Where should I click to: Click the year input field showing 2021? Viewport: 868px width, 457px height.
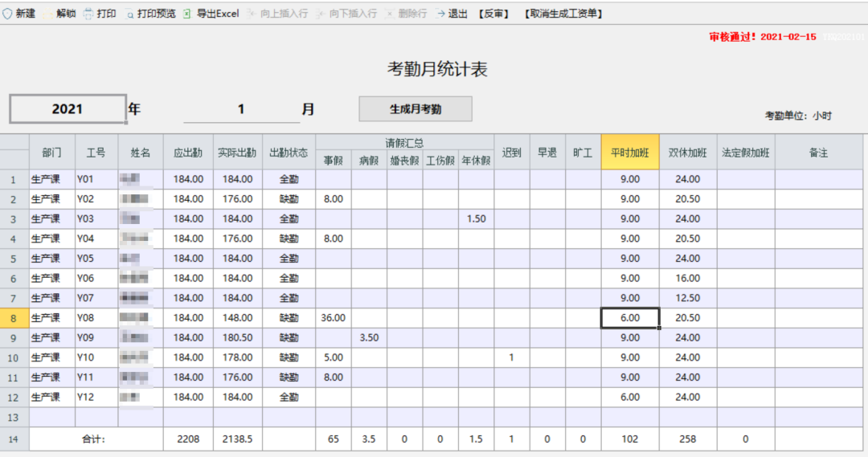tap(68, 109)
